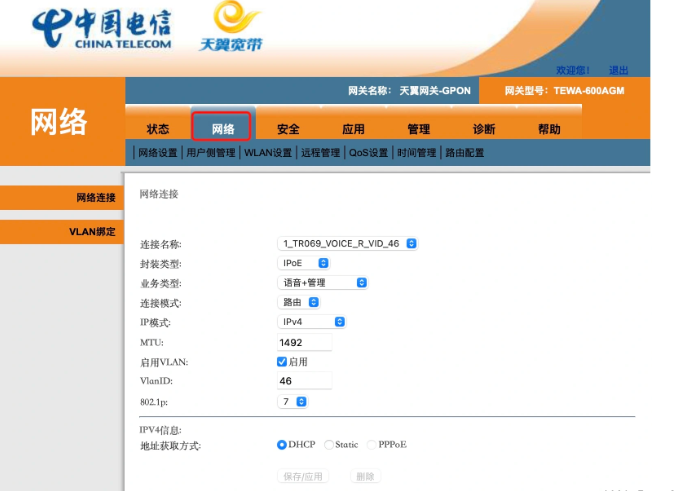Open the WLAN设置 submenu

[268, 153]
